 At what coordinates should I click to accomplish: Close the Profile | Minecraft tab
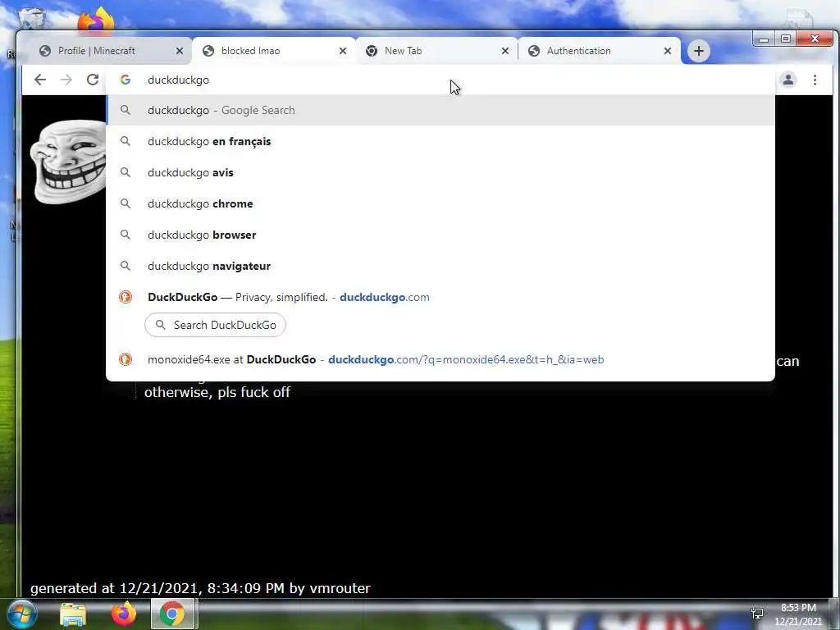pos(180,51)
